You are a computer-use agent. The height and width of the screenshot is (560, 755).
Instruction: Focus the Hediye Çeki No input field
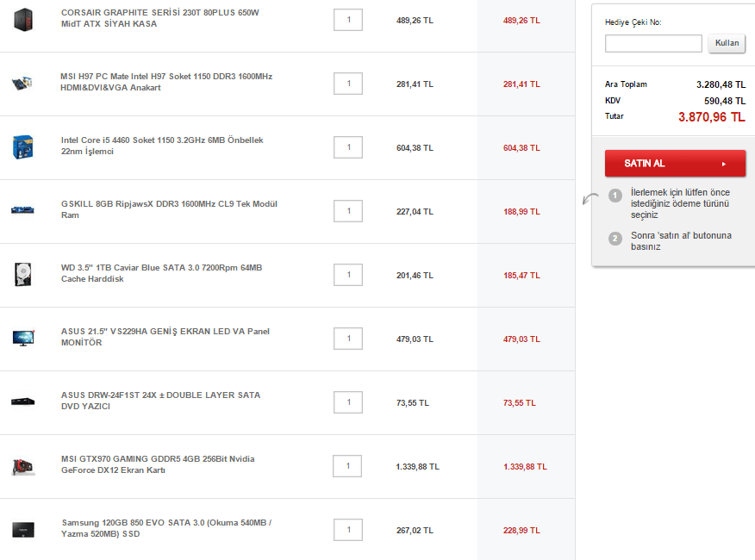(653, 43)
